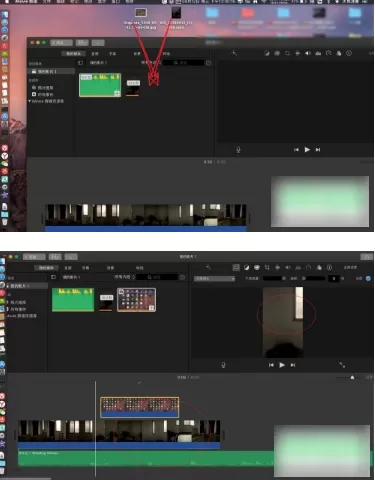Click the search field in upper media browser
Viewport: 375px width, 480px height.
[x=184, y=63]
